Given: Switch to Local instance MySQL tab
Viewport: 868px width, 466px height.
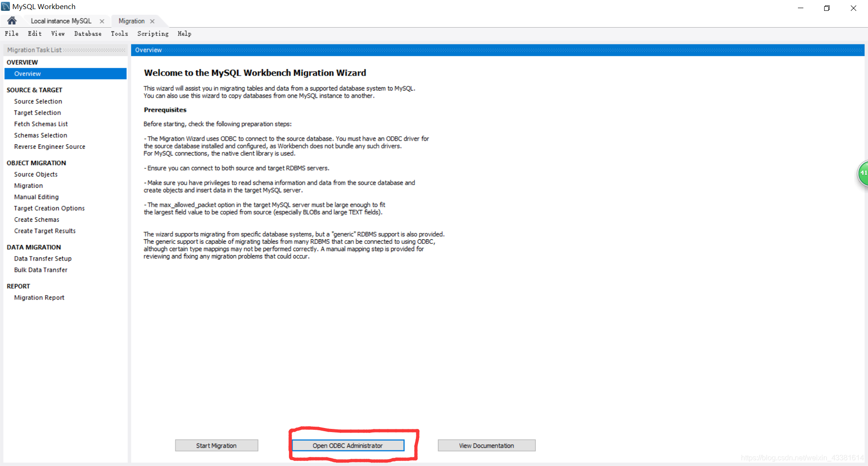Looking at the screenshot, I should (61, 21).
